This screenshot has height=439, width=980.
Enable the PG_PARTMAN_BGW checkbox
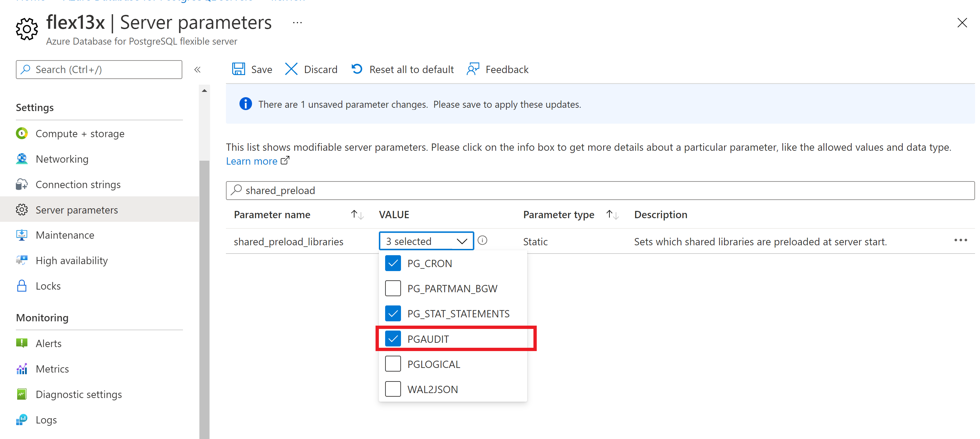393,288
